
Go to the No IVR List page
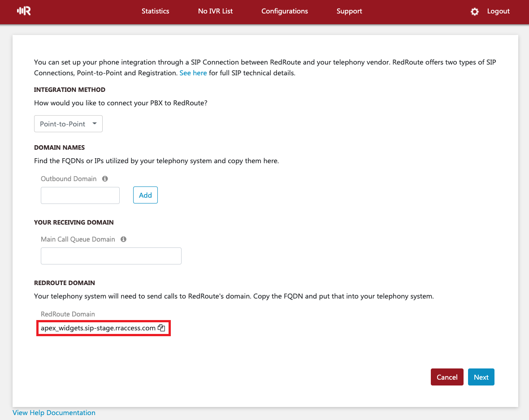(215, 11)
